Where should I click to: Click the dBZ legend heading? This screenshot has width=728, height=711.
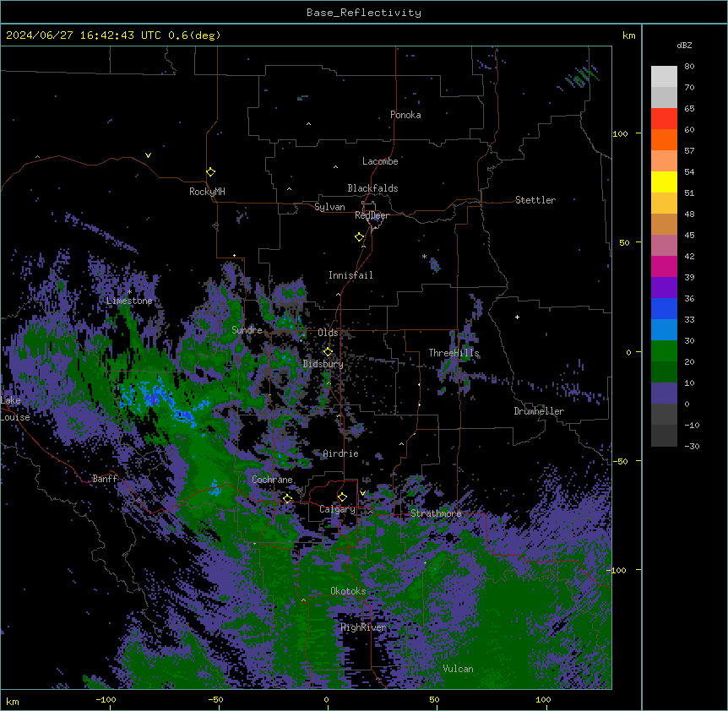pyautogui.click(x=684, y=45)
